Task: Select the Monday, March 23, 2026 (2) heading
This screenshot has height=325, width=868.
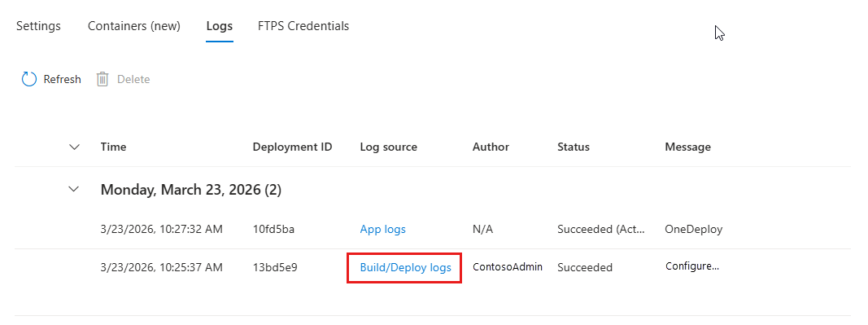Action: click(191, 190)
